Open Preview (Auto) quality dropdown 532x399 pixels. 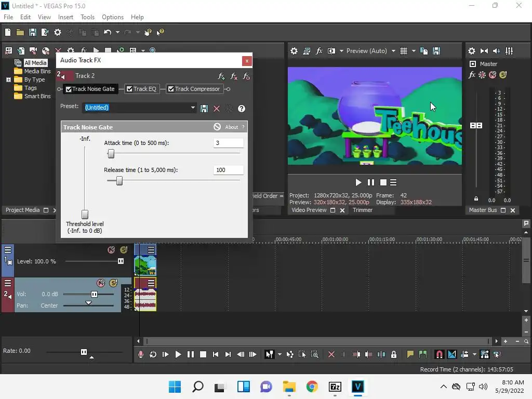coord(394,51)
